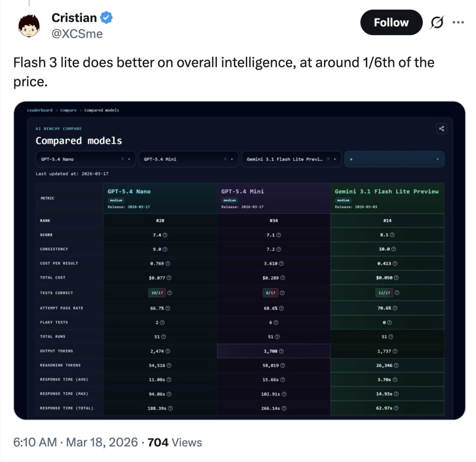The width and height of the screenshot is (476, 462).
Task: Click the blue verified badge
Action: (x=107, y=18)
